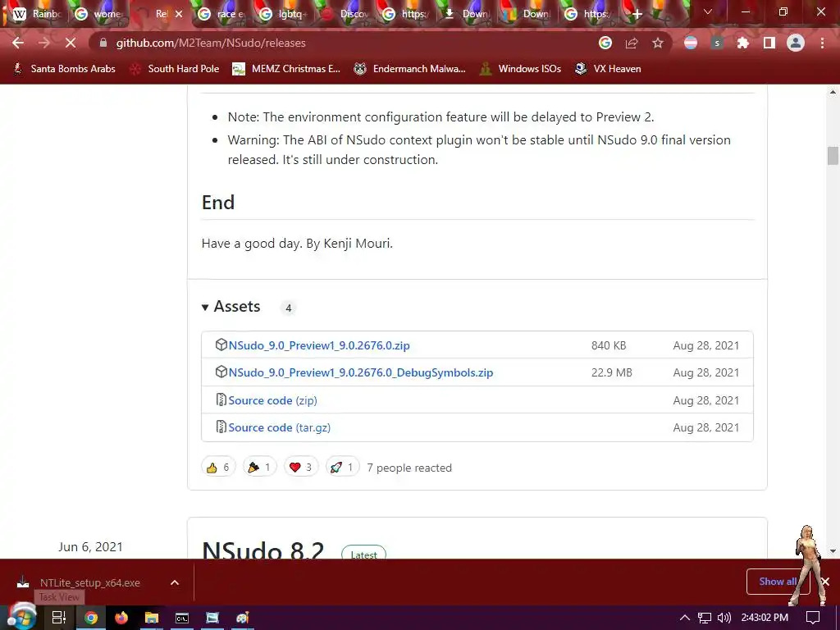Open the tab search dropdown
This screenshot has height=630, width=840.
(708, 11)
